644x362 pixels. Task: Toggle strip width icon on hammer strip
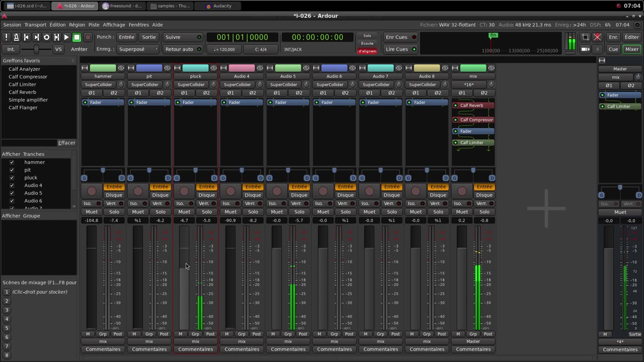pos(85,68)
